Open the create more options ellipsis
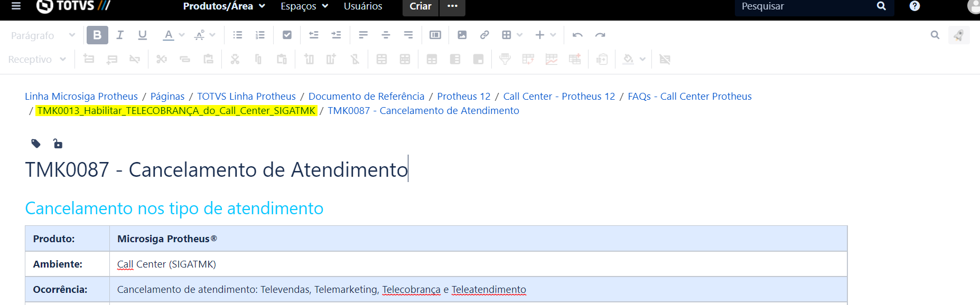This screenshot has width=980, height=305. point(453,6)
